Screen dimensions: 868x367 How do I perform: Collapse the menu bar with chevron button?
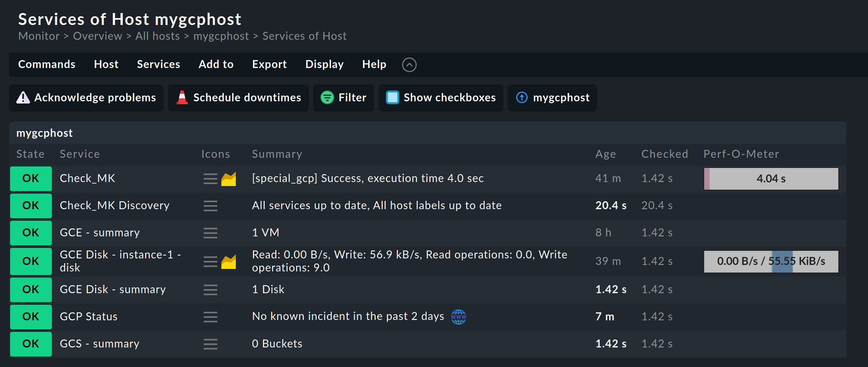click(x=409, y=65)
